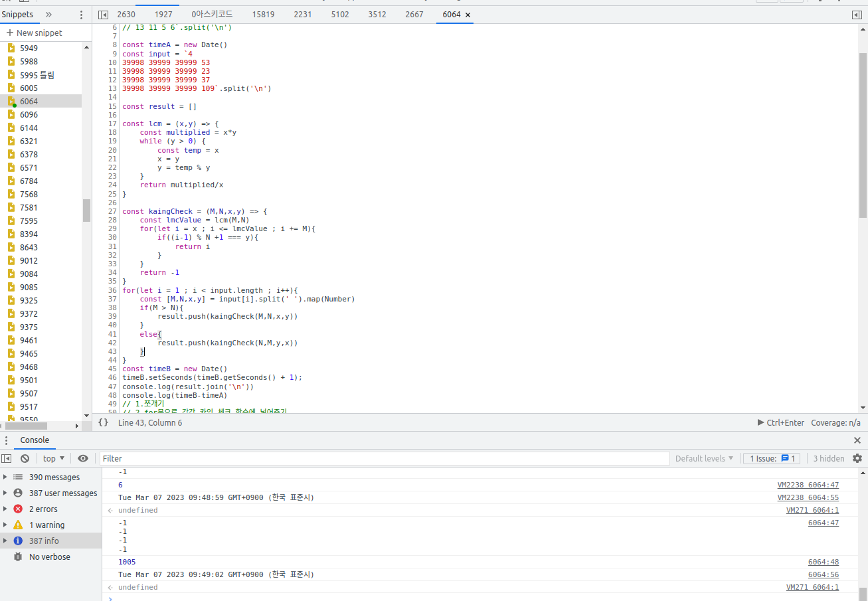This screenshot has height=601, width=868.
Task: Open source link VM2238 6064:47
Action: point(808,485)
